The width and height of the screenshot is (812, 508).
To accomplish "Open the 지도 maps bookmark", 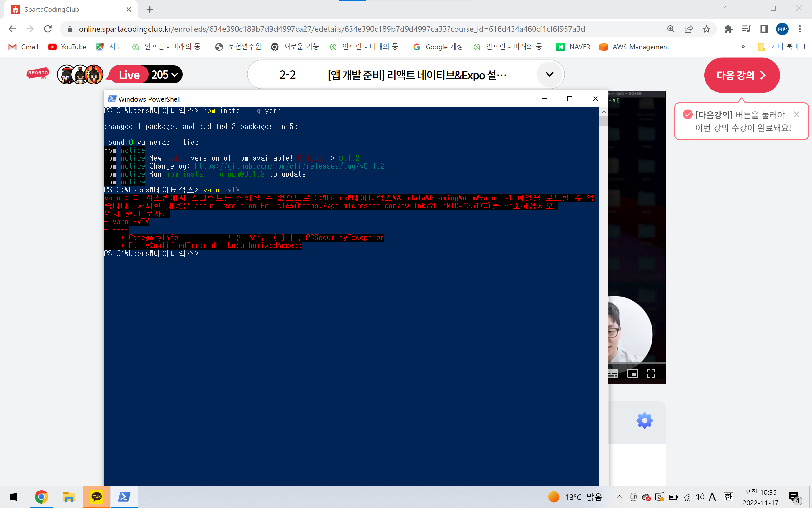I will pos(109,47).
